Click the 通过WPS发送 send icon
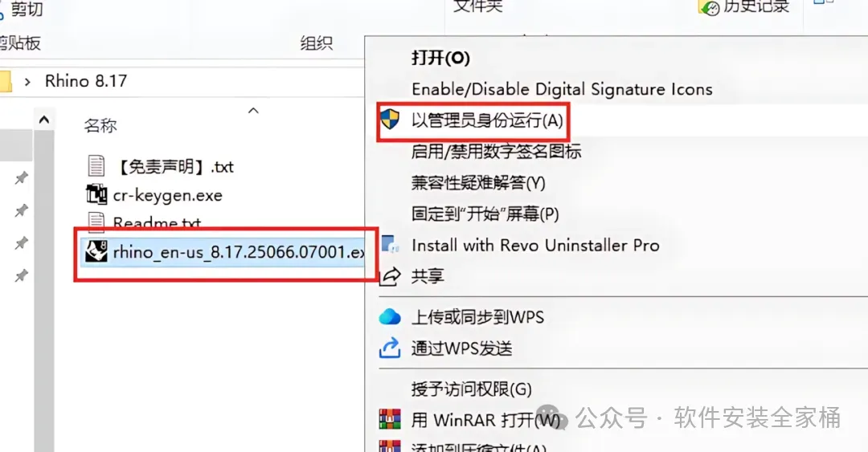 (390, 348)
